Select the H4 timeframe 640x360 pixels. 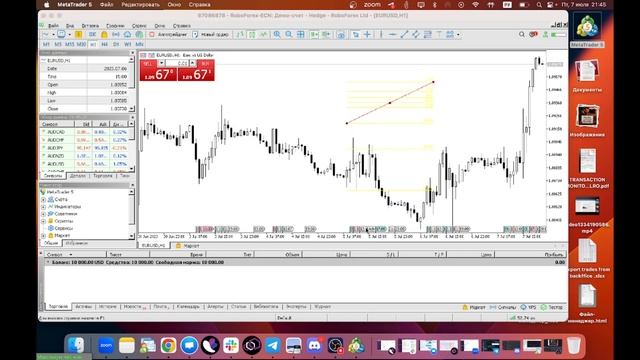(104, 44)
